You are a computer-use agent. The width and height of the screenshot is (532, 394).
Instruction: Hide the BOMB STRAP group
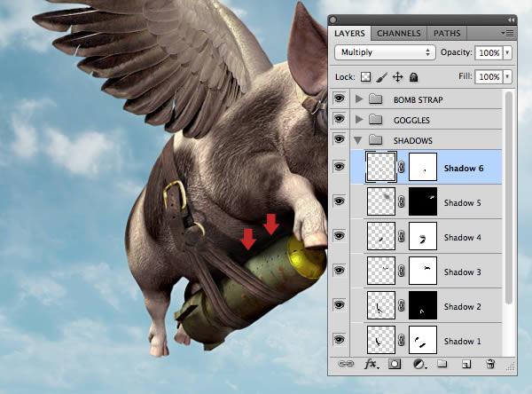[x=339, y=98]
